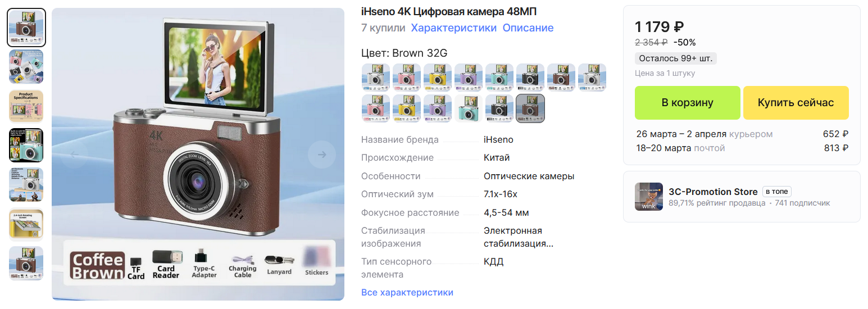
Task: Select the Product Specifications thumbnail
Action: [x=26, y=106]
